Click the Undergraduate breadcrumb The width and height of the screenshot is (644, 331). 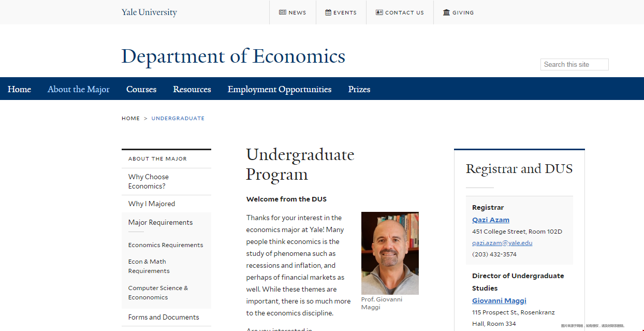coord(178,119)
